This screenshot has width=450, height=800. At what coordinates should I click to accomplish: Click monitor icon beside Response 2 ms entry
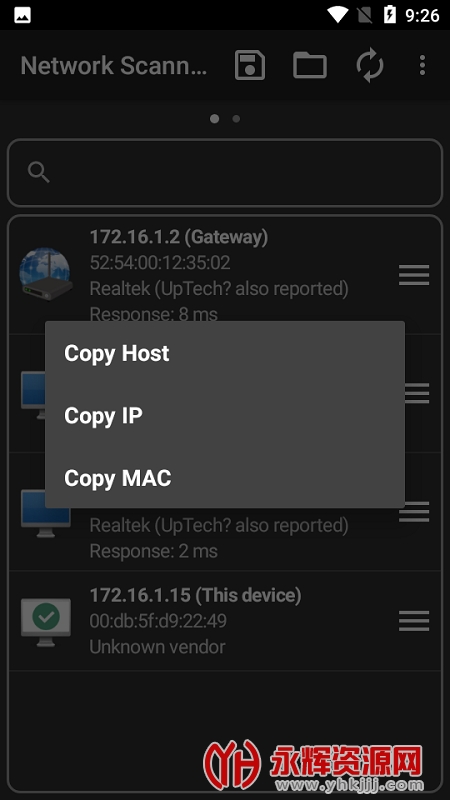pos(46,513)
